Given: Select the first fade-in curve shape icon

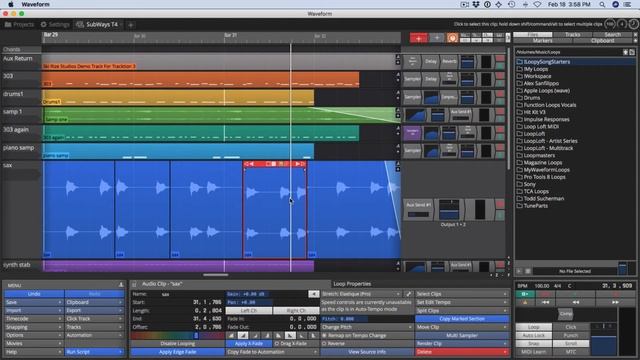Looking at the screenshot, I should pyautogui.click(x=231, y=336).
